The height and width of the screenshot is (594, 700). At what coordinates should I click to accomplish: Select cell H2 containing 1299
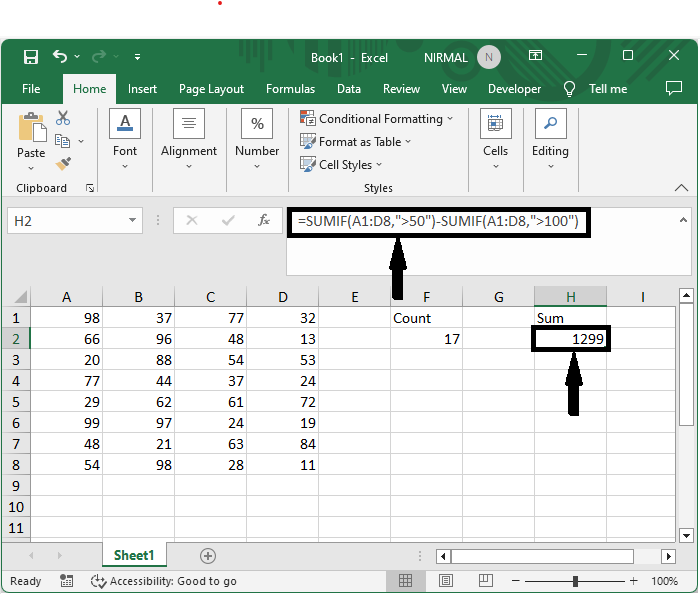click(571, 339)
